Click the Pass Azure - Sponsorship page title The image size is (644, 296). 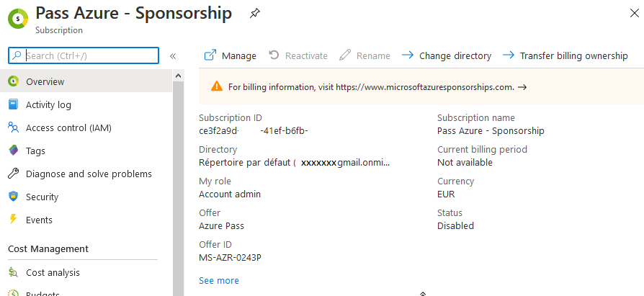134,13
